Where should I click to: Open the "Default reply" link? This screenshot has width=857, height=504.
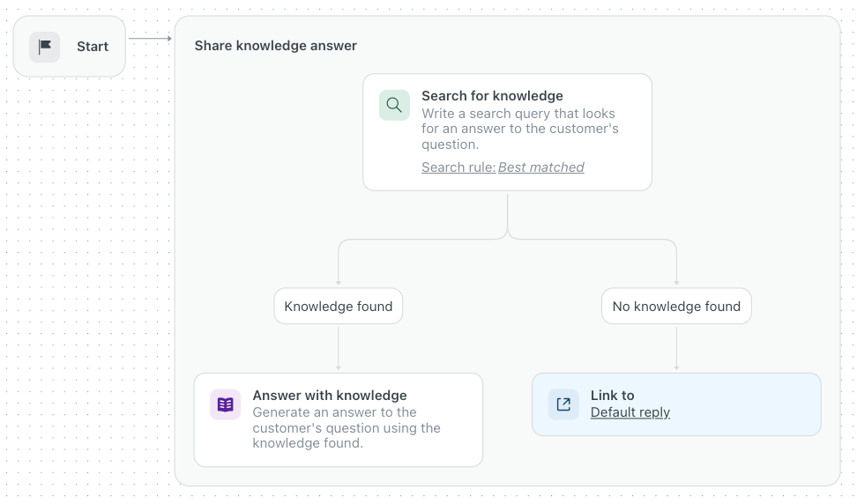(630, 412)
